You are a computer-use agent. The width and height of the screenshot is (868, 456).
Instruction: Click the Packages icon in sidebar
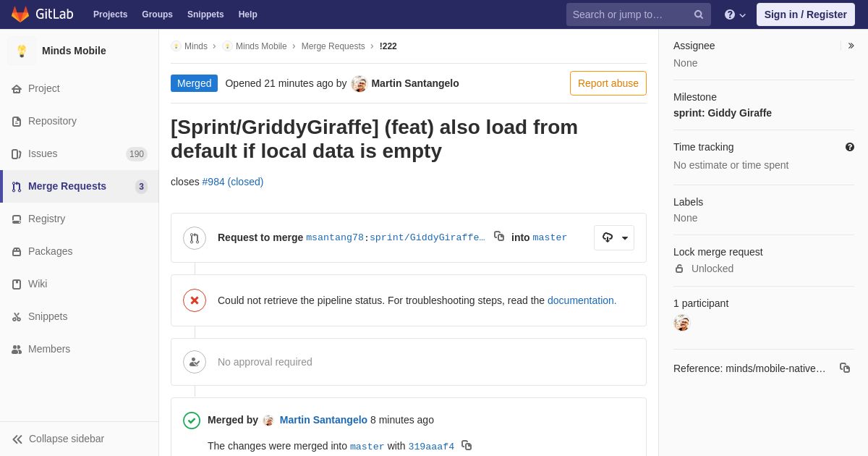pyautogui.click(x=17, y=252)
